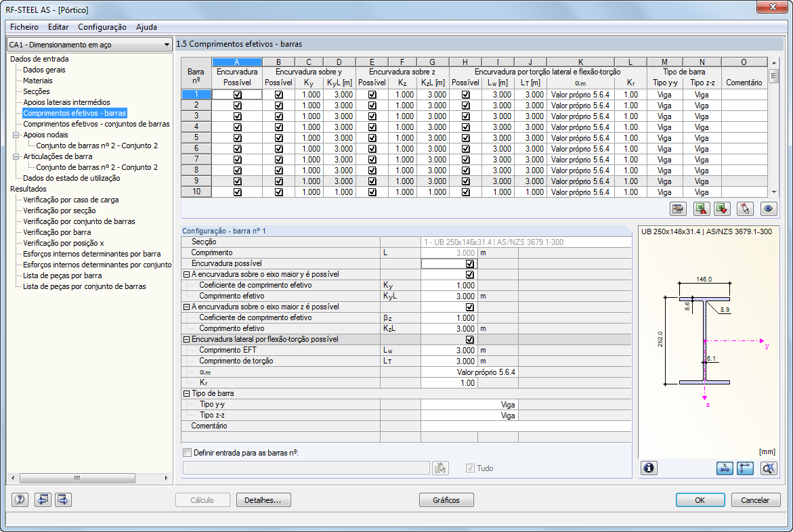793x532 pixels.
Task: Click the pick bar in model icon
Action: (x=745, y=209)
